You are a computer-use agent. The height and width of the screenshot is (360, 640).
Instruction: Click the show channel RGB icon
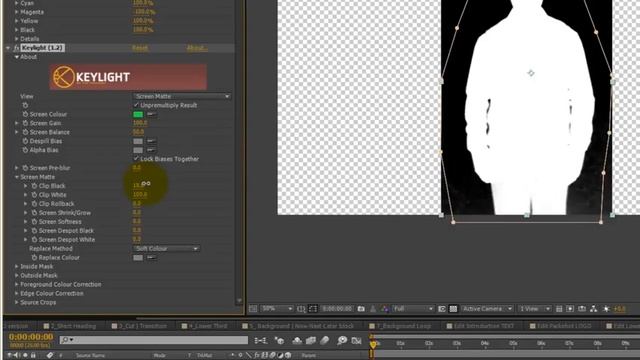tap(384, 309)
